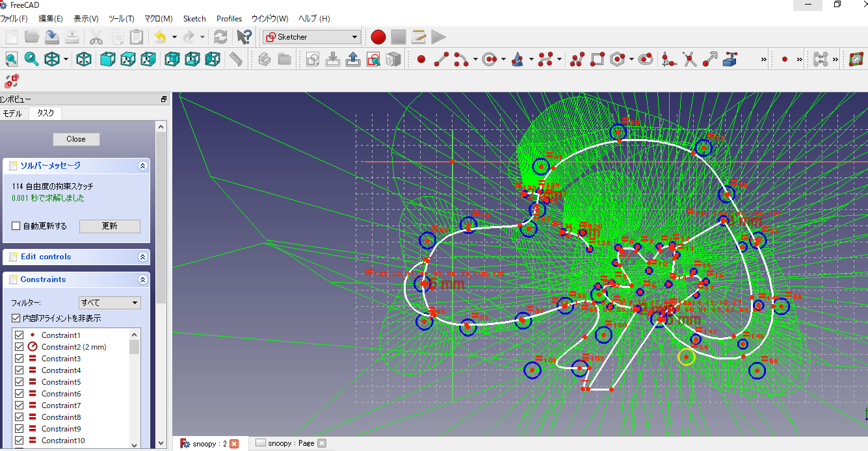868x451 pixels.
Task: Click the What's This help cursor icon
Action: click(x=244, y=37)
